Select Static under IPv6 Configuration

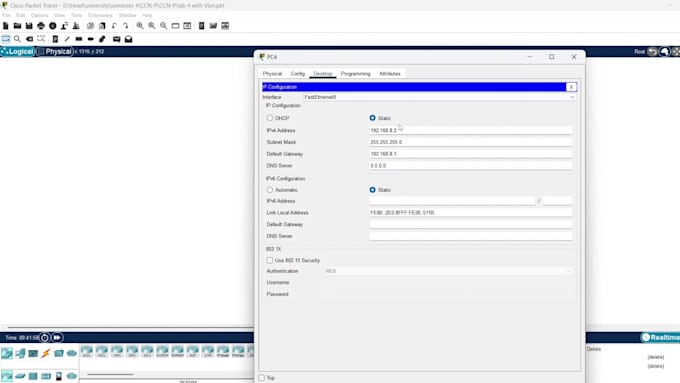373,190
